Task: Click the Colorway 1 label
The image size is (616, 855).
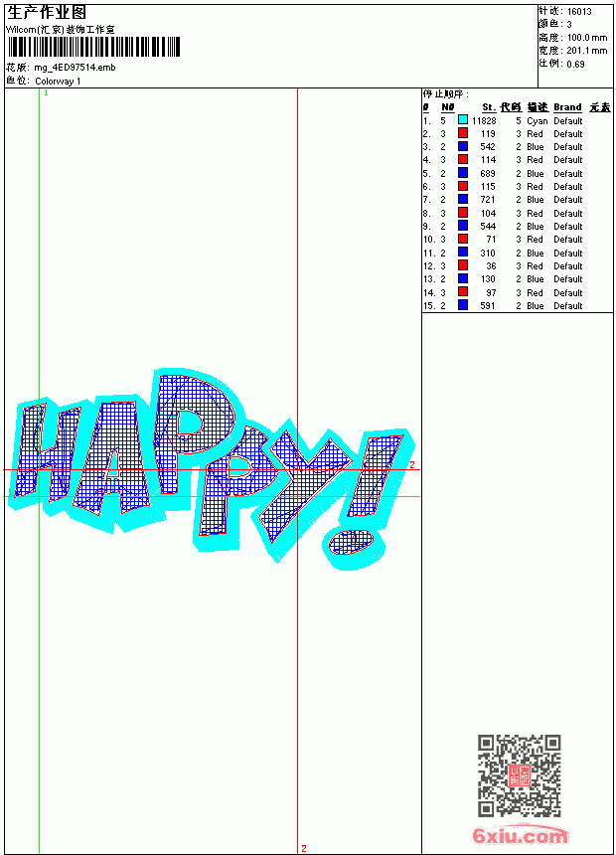Action: [x=58, y=82]
